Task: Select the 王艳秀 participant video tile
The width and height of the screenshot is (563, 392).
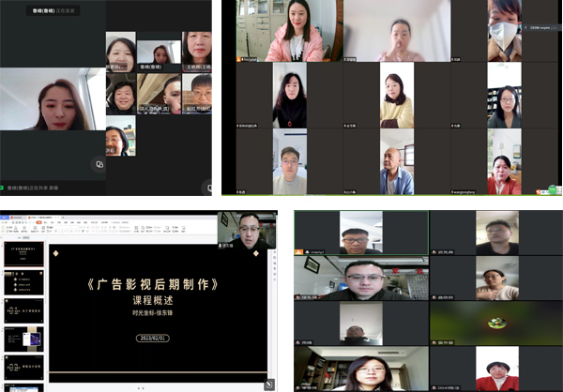Action: click(x=195, y=52)
